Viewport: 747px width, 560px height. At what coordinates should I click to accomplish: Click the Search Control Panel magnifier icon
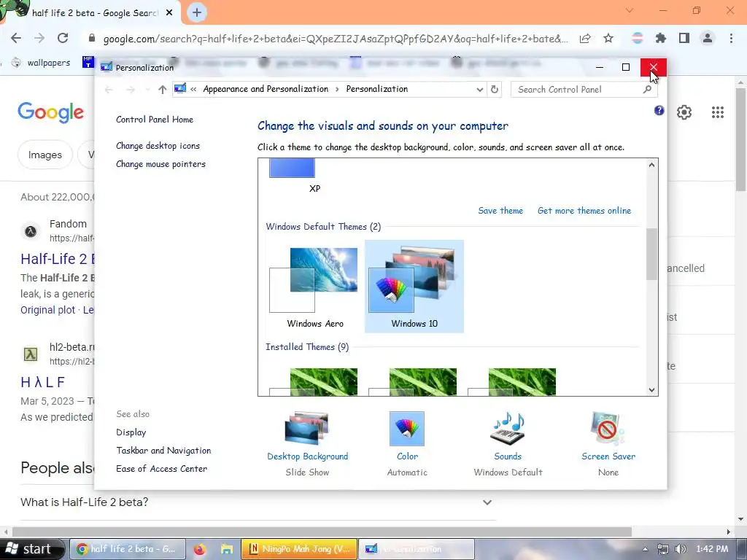[x=647, y=89]
